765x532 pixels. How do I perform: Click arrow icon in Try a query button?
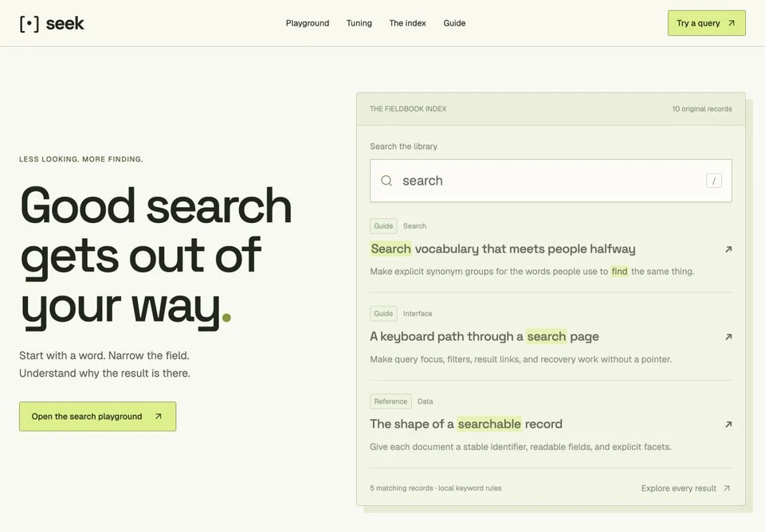pos(732,23)
